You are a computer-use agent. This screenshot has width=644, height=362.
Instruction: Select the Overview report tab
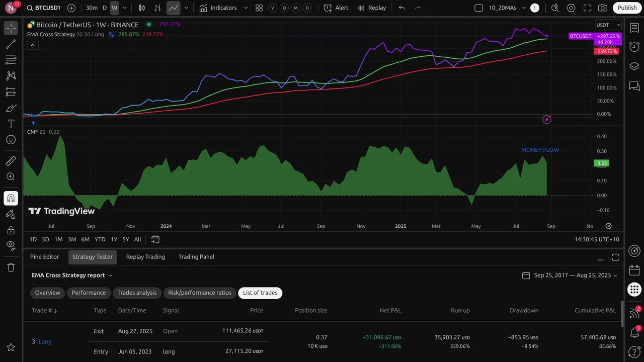[48, 293]
